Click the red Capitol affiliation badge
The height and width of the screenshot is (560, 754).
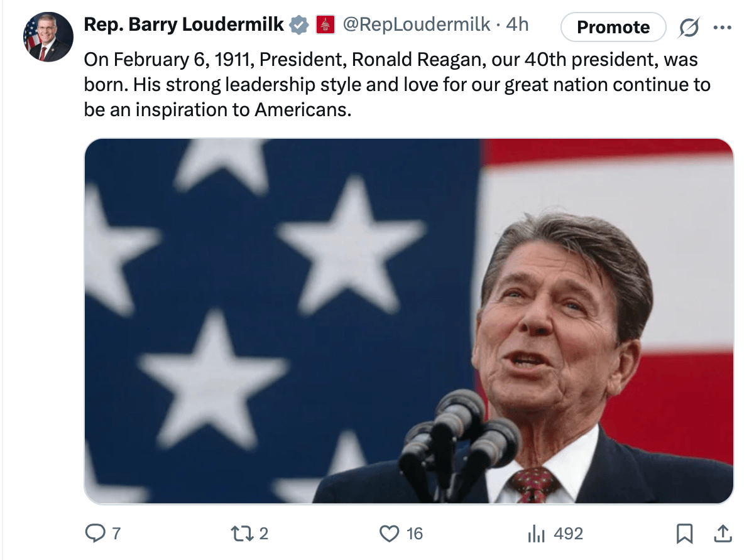(324, 24)
